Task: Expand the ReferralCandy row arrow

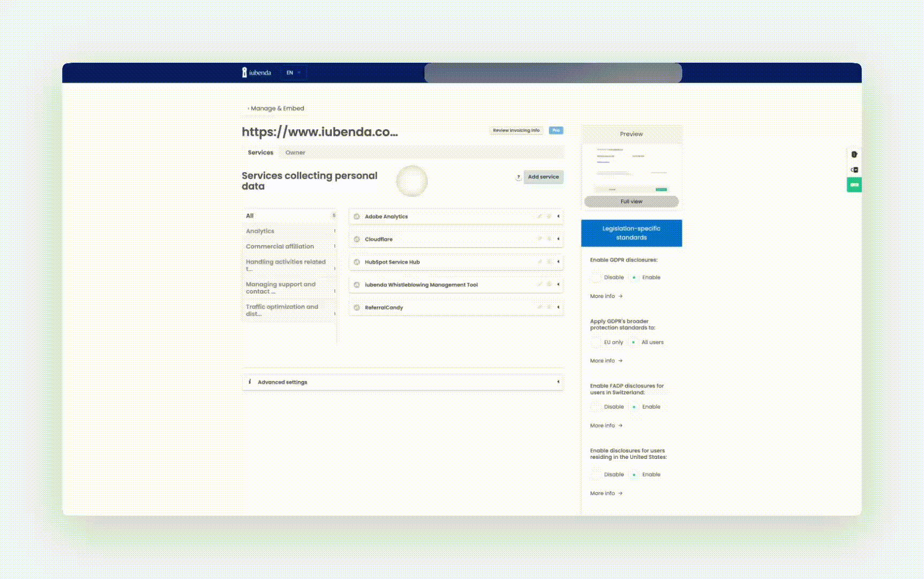Action: click(558, 307)
